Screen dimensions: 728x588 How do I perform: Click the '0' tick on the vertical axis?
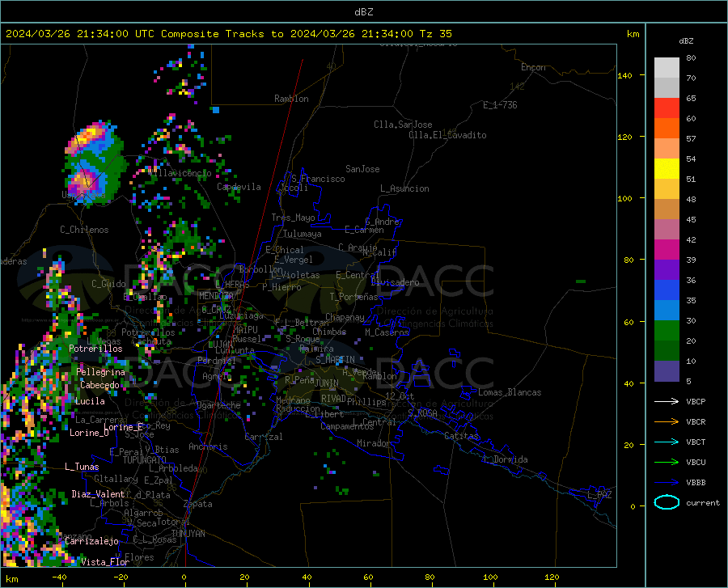(x=633, y=506)
